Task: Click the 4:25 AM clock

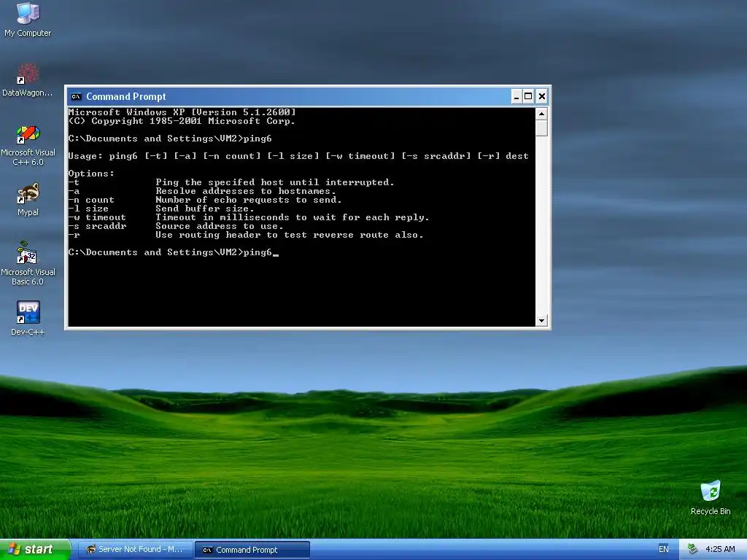Action: [x=720, y=549]
